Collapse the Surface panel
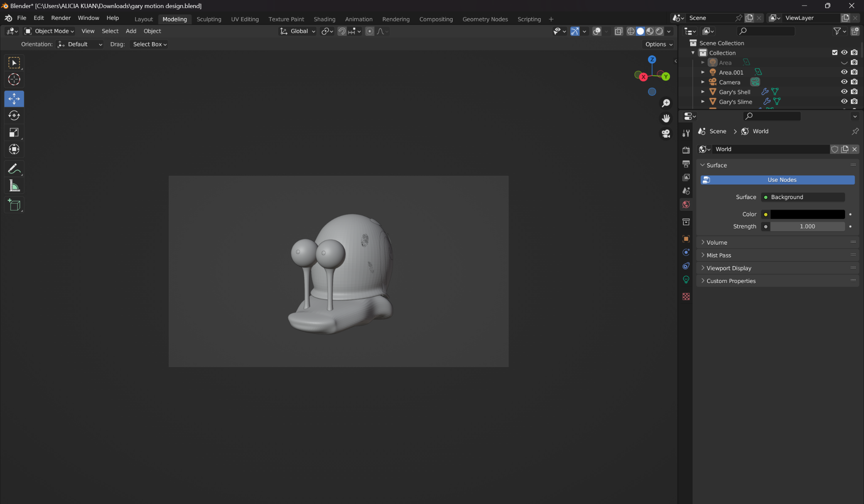Screen dimensions: 864x504 click(x=778, y=165)
